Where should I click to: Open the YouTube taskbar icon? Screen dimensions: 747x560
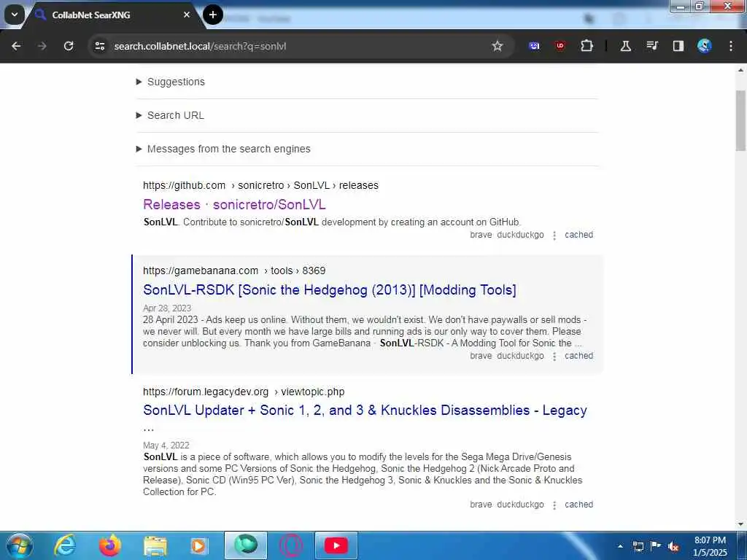click(336, 545)
